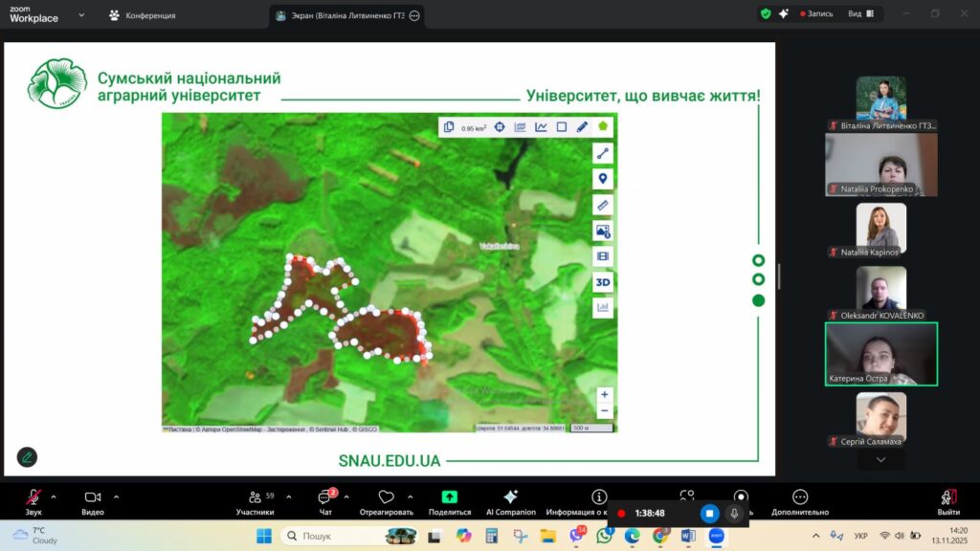Open Zoom Workplace dropdown menu

pos(81,15)
